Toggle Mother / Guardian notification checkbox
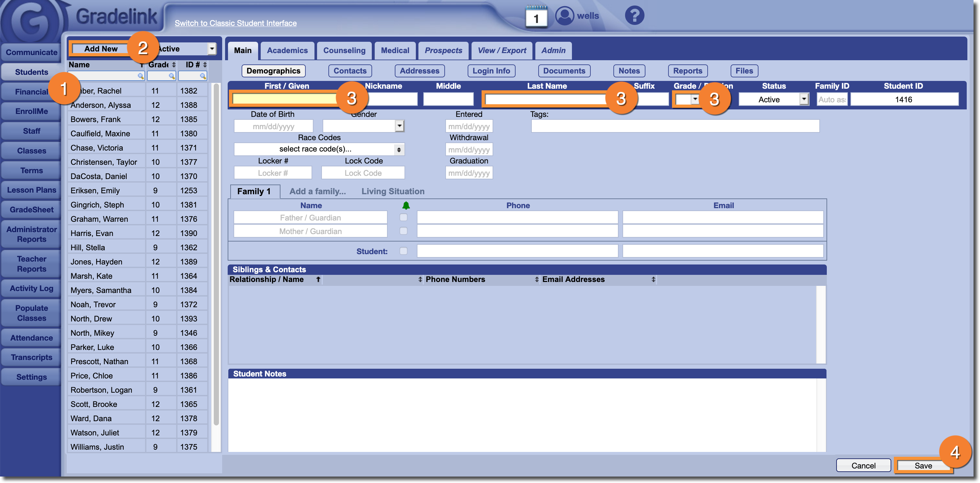Image resolution: width=980 pixels, height=483 pixels. [403, 231]
